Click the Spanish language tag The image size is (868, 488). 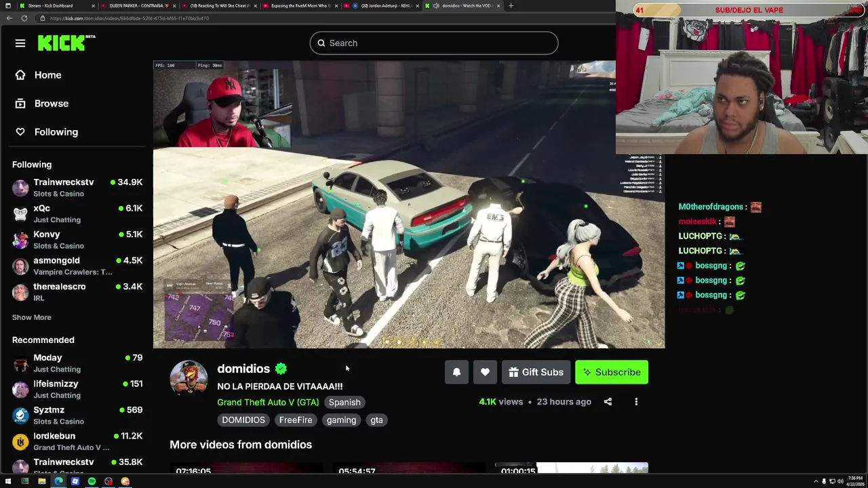point(344,403)
